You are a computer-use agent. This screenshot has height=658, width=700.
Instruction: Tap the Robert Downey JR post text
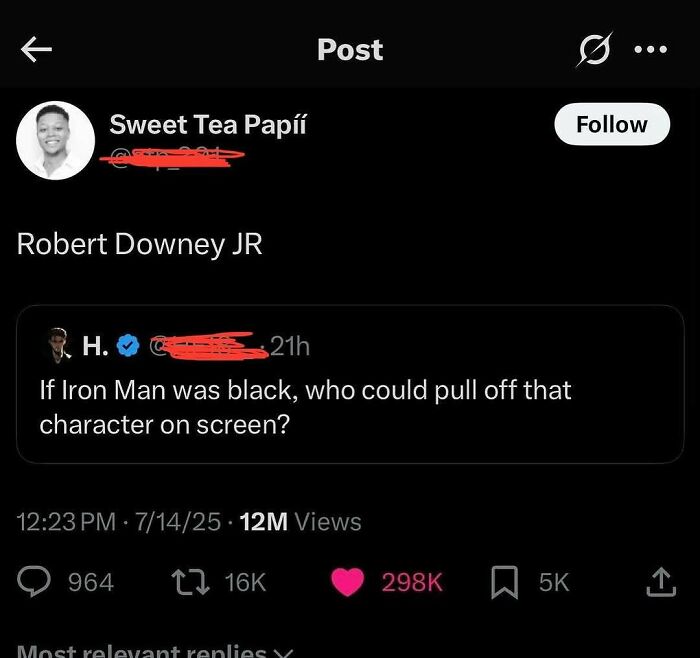[140, 245]
